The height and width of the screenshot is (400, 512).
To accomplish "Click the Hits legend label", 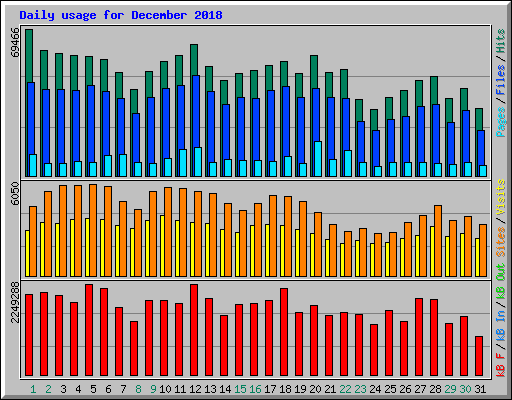I will point(500,41).
